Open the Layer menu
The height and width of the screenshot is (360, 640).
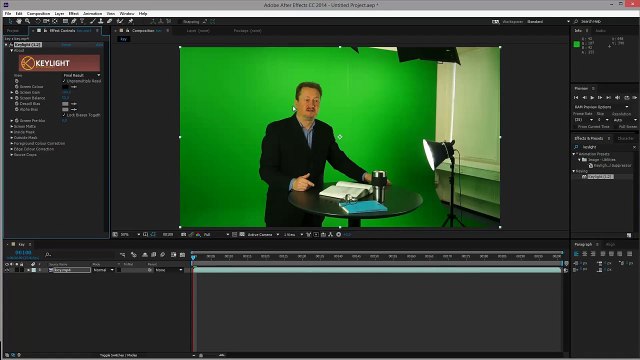59,13
